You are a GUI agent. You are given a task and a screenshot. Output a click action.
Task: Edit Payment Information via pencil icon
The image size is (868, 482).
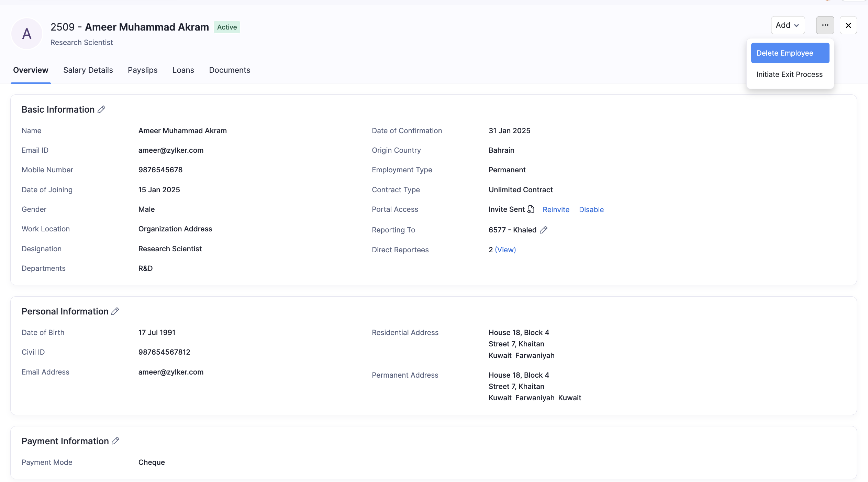click(x=115, y=441)
